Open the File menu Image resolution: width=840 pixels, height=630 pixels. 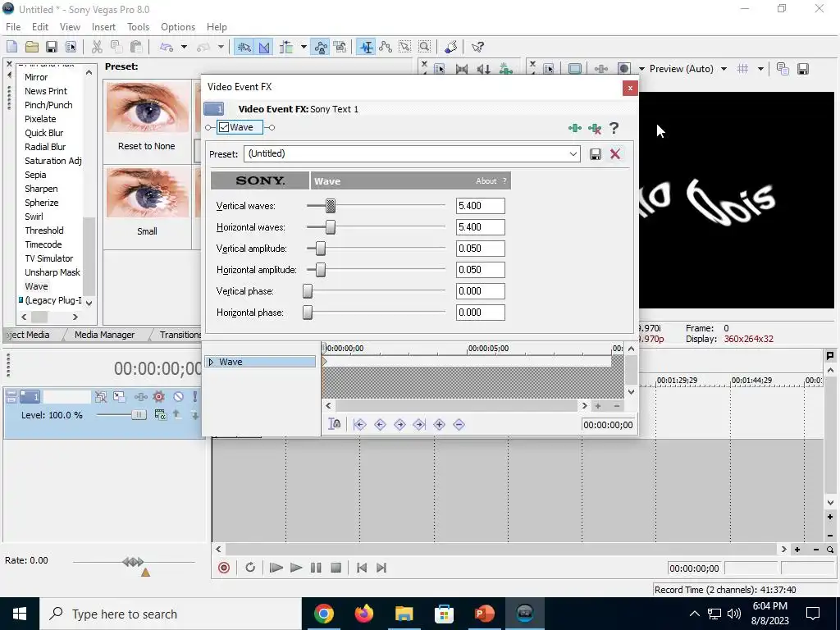(x=13, y=27)
